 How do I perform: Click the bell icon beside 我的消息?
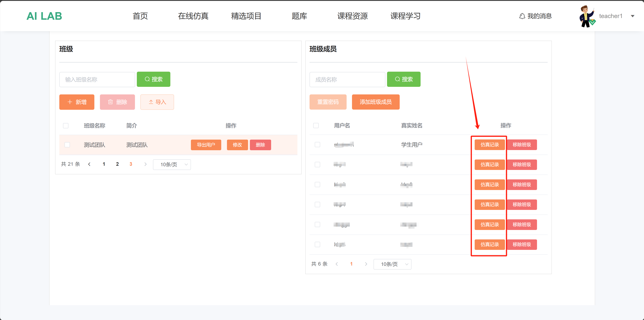pyautogui.click(x=522, y=16)
